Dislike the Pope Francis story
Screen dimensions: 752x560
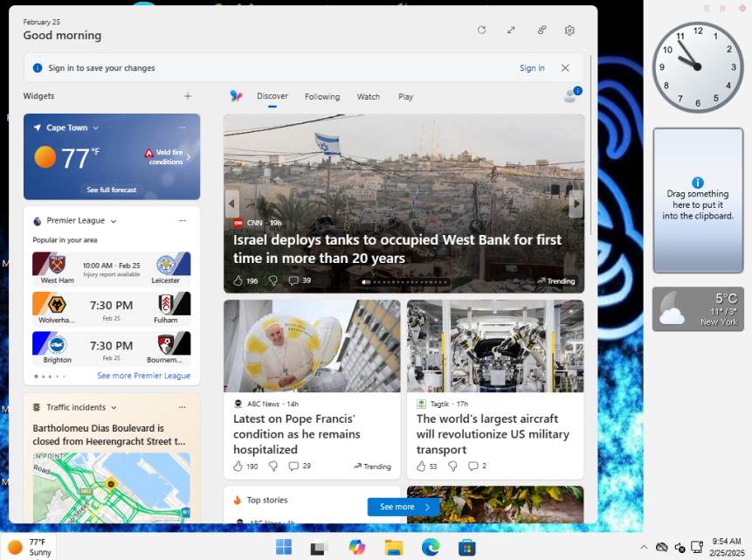click(x=273, y=466)
